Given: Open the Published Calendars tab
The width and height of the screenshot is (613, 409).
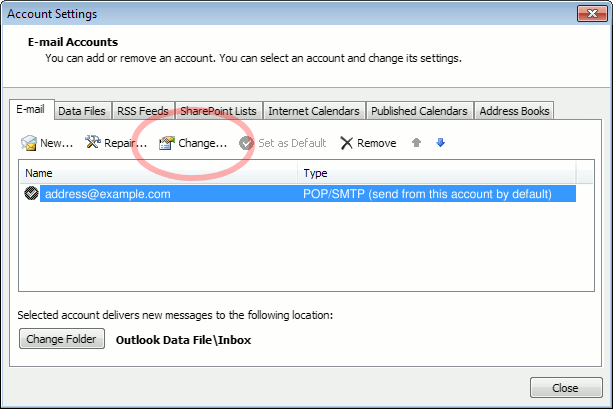Looking at the screenshot, I should [x=418, y=111].
